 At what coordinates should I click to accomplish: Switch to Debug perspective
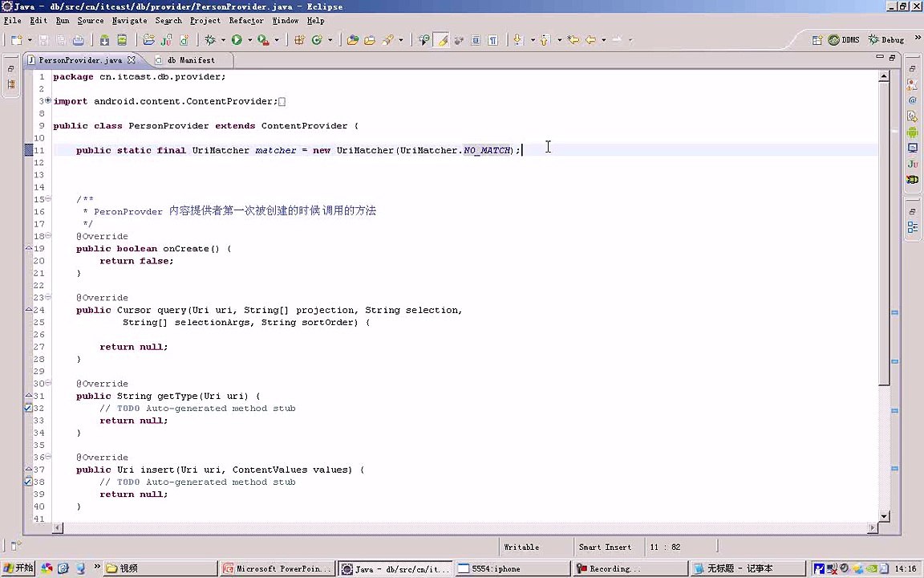[x=886, y=39]
